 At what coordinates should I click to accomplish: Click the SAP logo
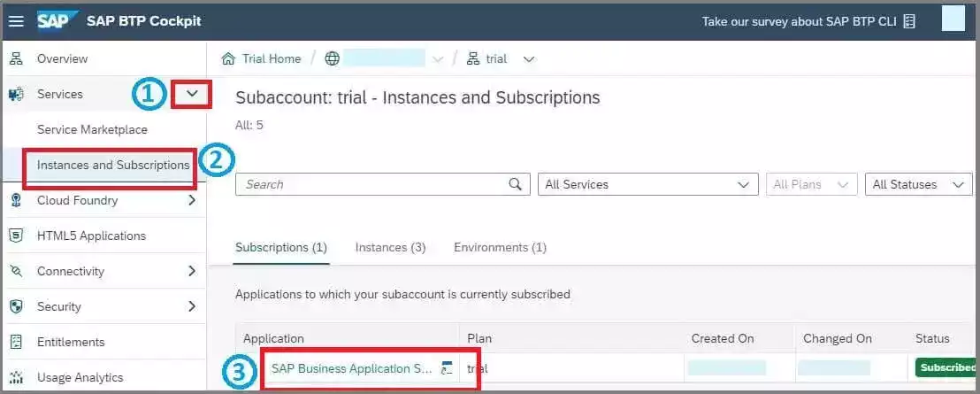click(x=57, y=20)
